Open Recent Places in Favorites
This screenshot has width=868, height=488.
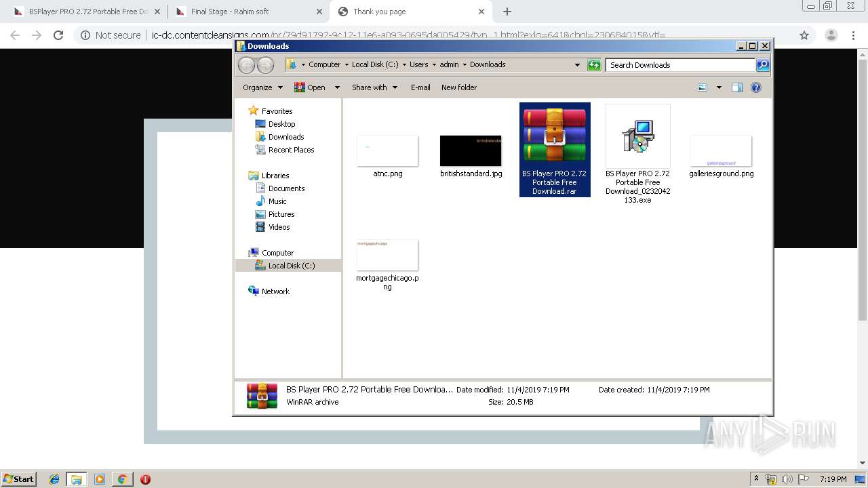[291, 150]
